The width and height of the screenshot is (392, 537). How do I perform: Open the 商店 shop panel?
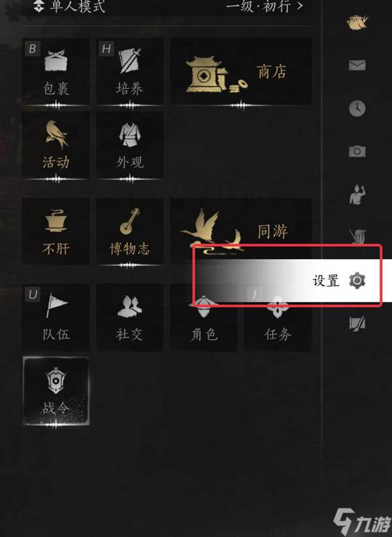[240, 72]
